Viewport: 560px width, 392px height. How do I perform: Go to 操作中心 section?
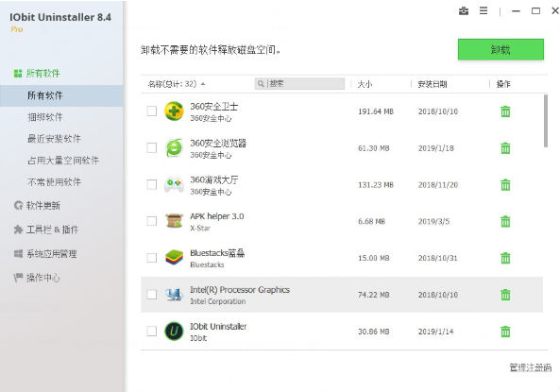click(37, 278)
